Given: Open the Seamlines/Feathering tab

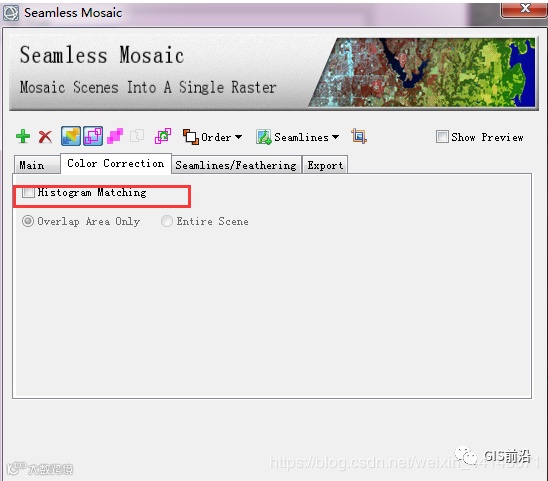Looking at the screenshot, I should coord(236,165).
